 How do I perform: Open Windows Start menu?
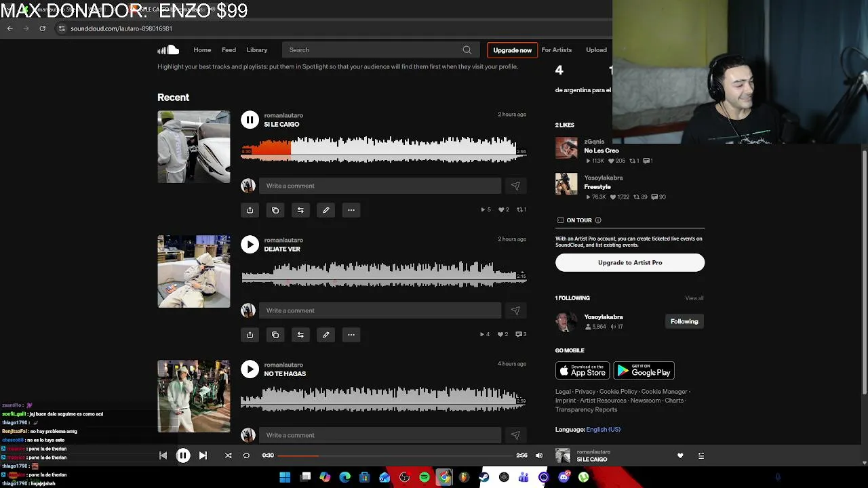coord(285,477)
